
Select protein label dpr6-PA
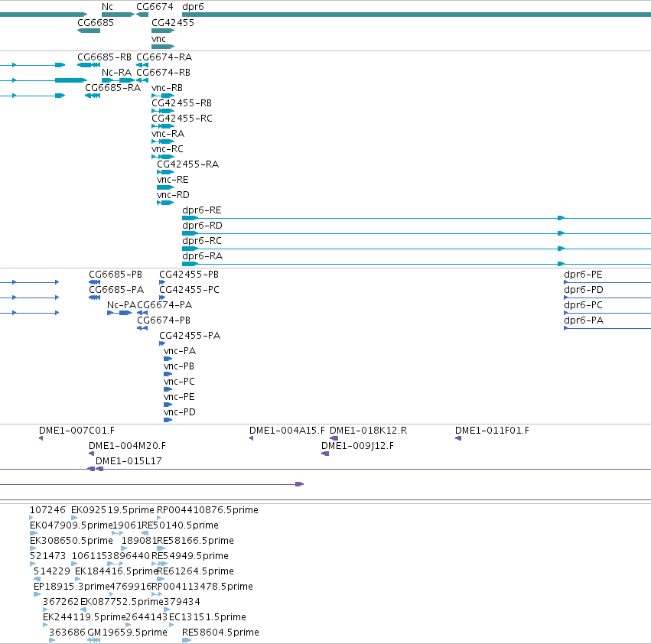(x=584, y=320)
